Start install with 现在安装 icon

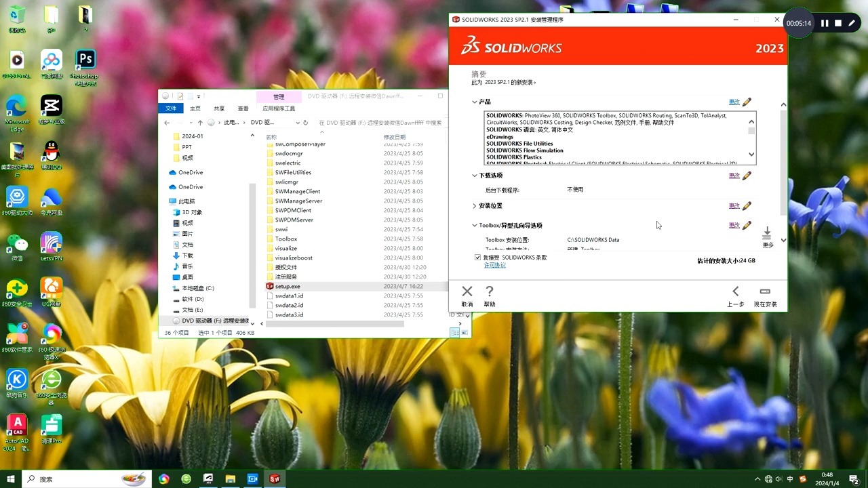pos(765,291)
